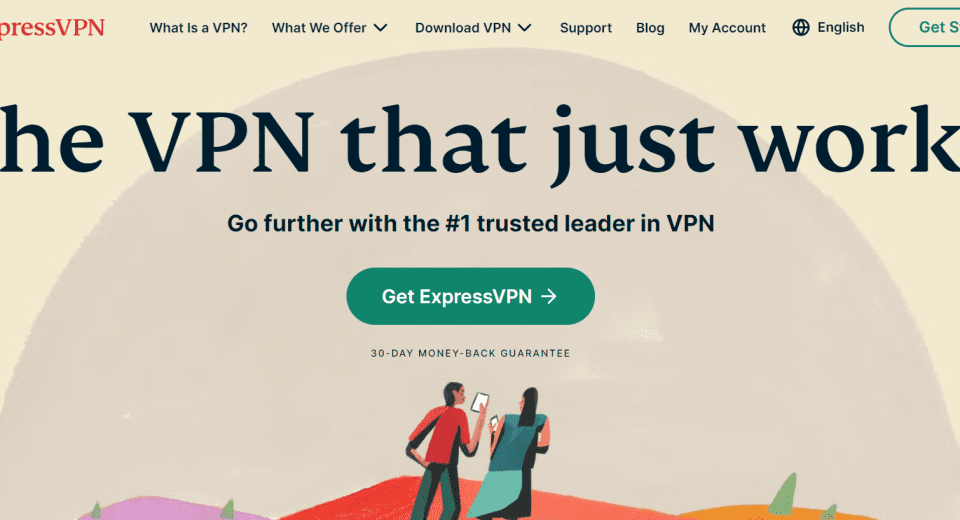
Task: Open the Blog link
Action: coord(650,28)
